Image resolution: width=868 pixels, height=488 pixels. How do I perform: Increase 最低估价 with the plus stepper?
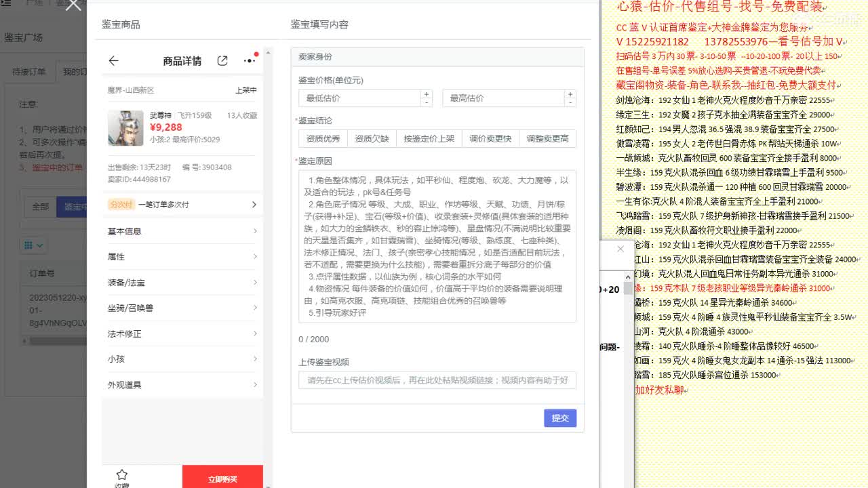click(x=427, y=94)
